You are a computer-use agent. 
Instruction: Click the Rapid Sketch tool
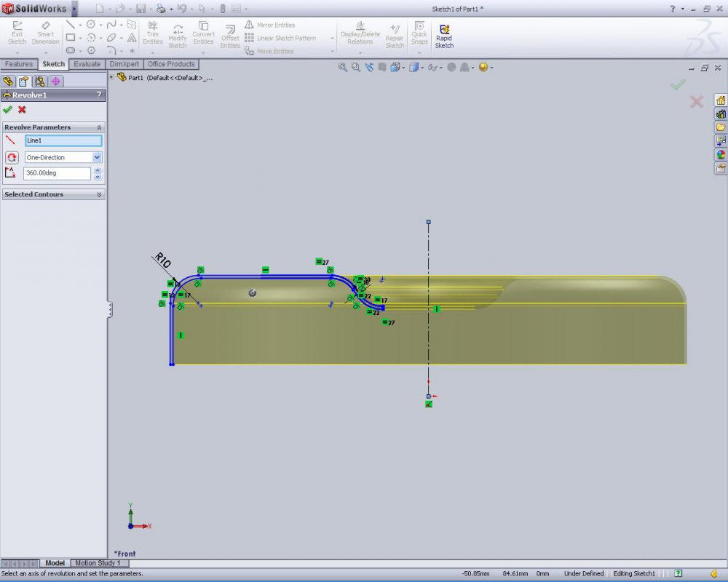coord(443,36)
